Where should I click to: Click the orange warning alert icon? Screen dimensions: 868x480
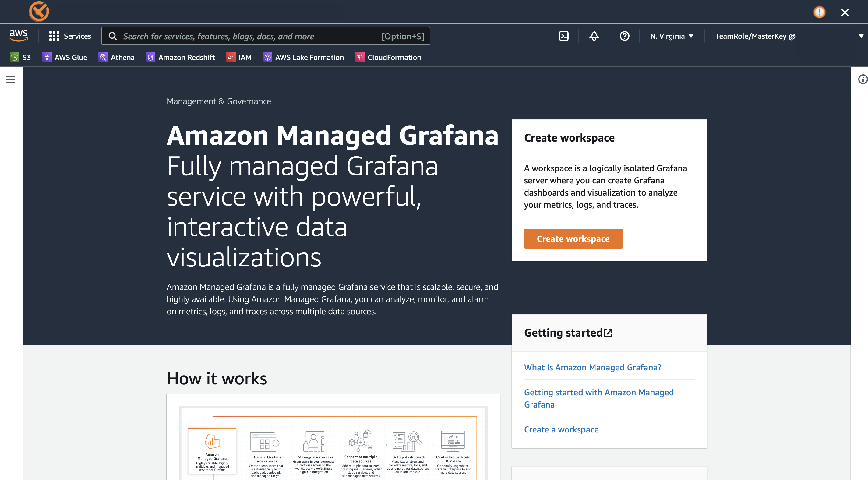point(819,12)
